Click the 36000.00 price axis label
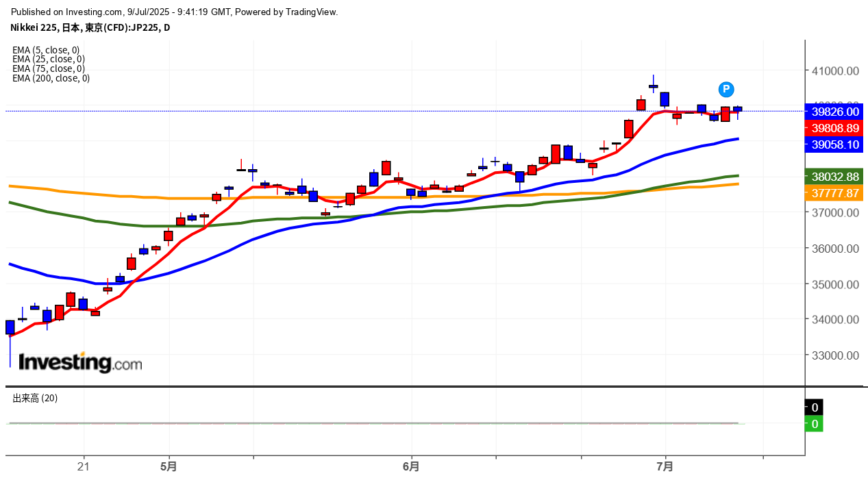868x478 pixels. coord(835,249)
